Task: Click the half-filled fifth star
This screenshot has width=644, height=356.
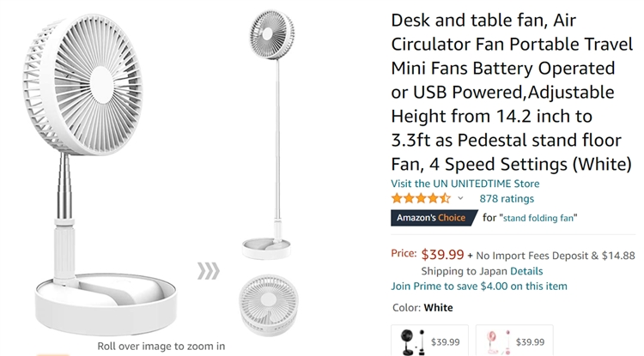Action: [446, 198]
